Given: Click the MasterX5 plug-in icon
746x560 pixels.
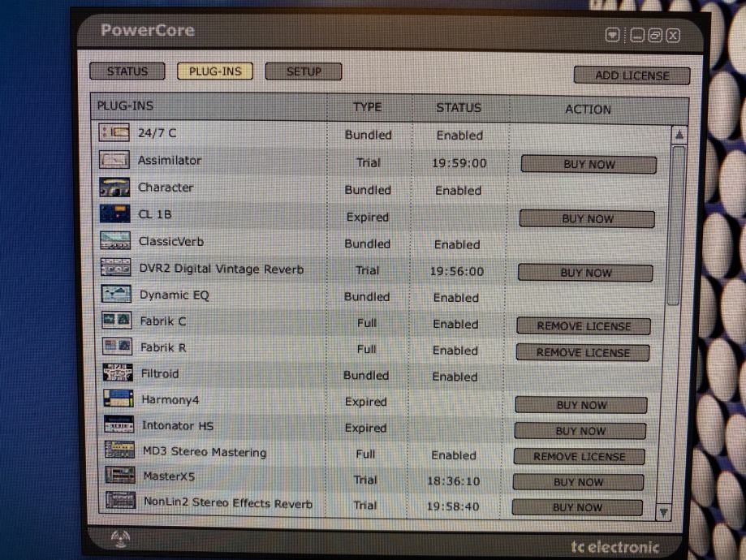Looking at the screenshot, I should (x=120, y=476).
